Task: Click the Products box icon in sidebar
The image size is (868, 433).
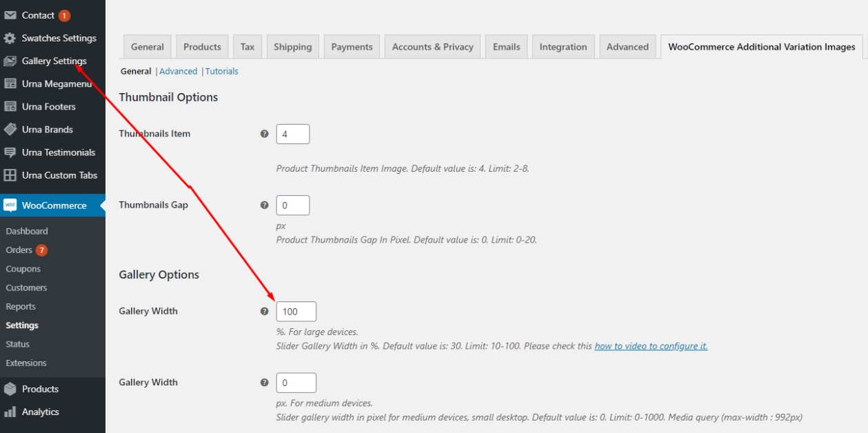Action: pos(10,389)
